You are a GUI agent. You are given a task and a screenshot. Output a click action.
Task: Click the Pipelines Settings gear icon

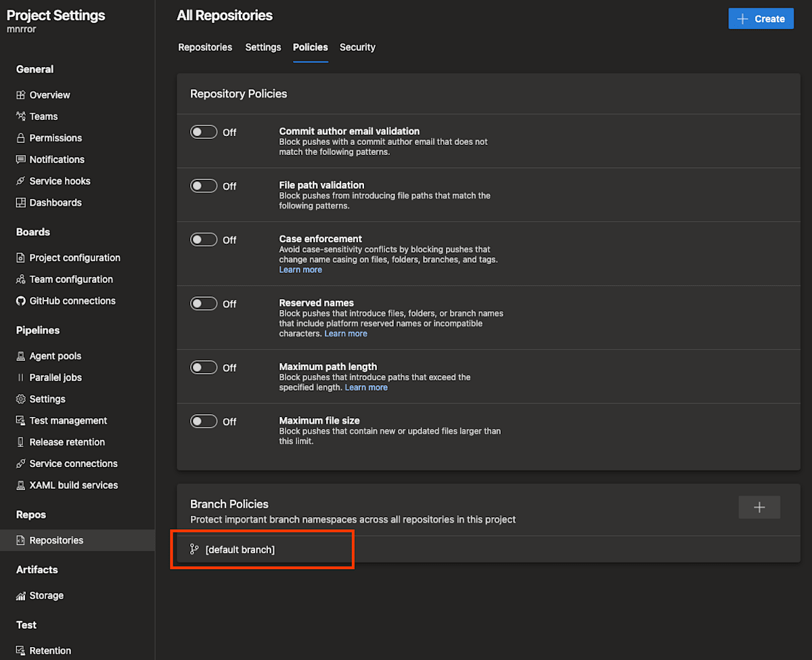click(21, 399)
